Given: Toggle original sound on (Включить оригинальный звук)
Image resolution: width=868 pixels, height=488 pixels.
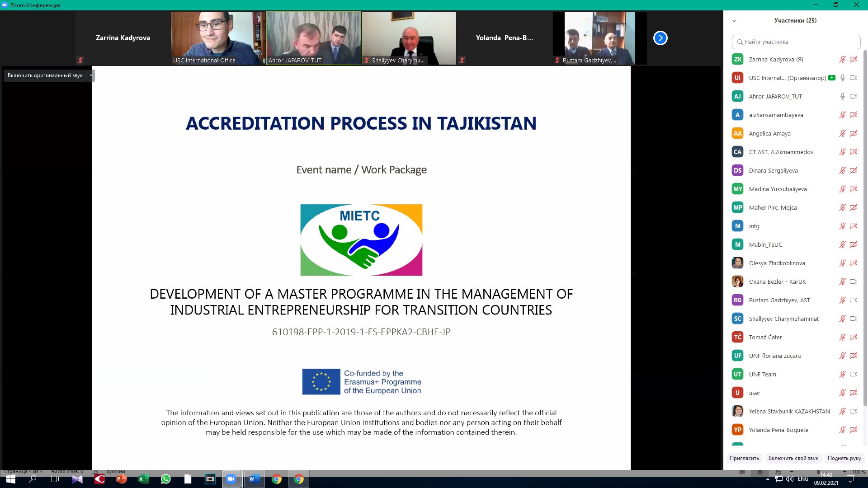Looking at the screenshot, I should point(45,75).
